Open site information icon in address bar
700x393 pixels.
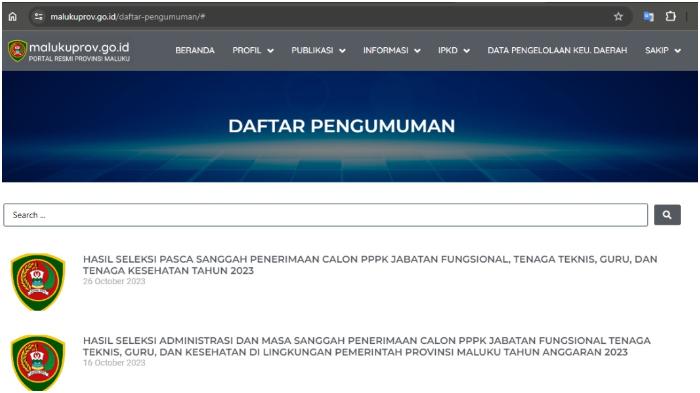click(38, 17)
